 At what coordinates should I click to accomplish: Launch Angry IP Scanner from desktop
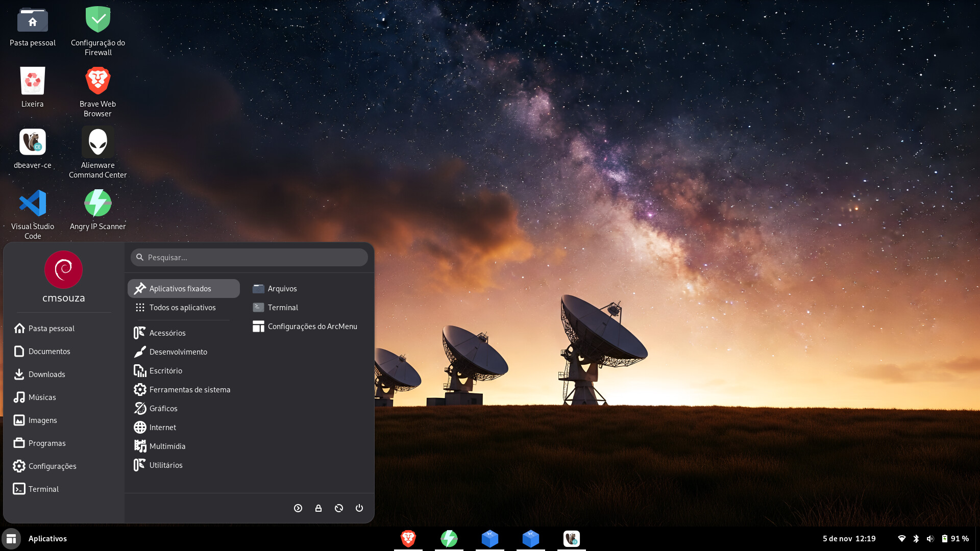tap(97, 204)
